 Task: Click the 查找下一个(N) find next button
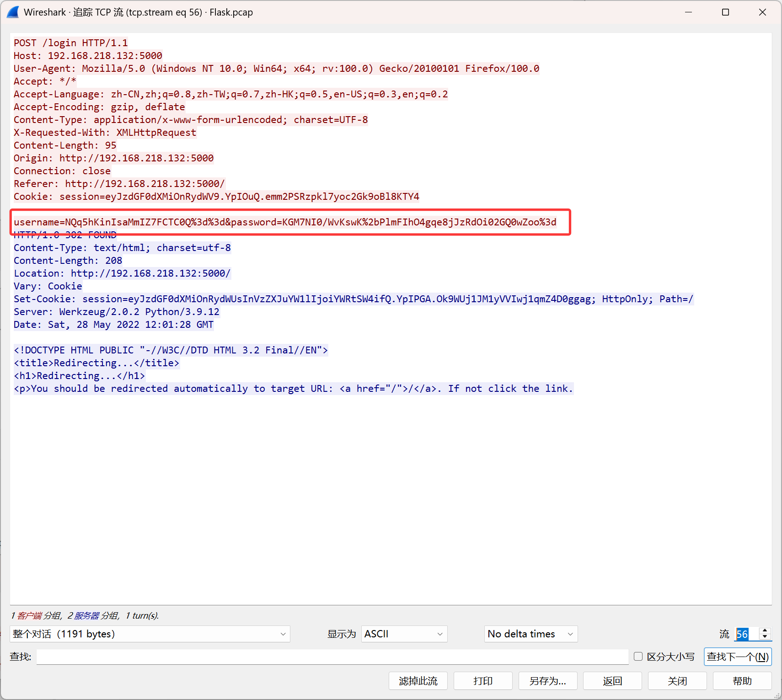(x=738, y=657)
